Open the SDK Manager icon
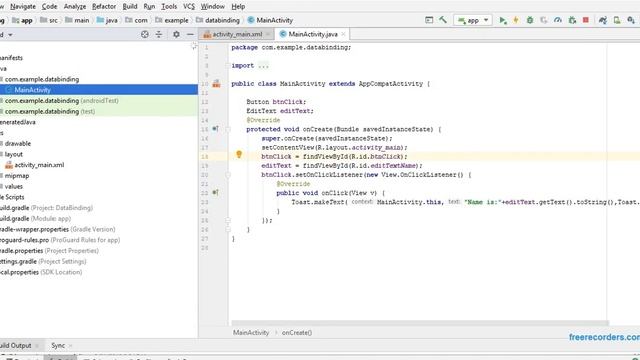 pyautogui.click(x=631, y=20)
